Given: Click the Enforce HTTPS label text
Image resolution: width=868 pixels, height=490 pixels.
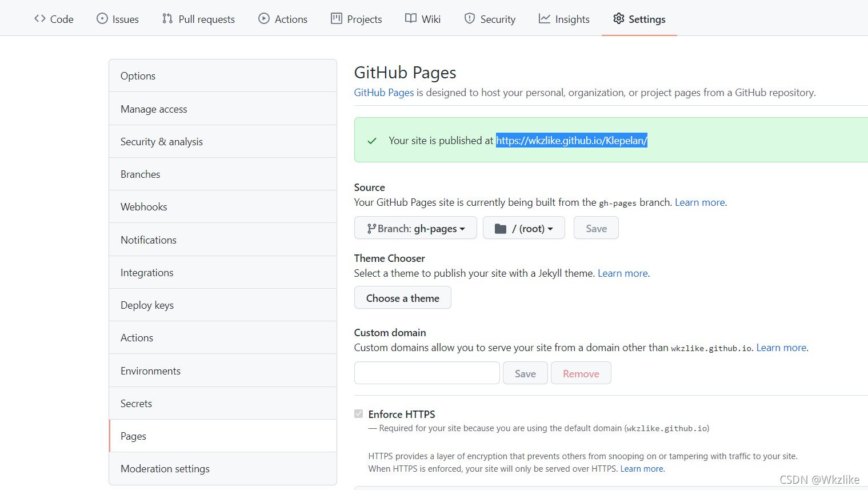Looking at the screenshot, I should point(402,414).
